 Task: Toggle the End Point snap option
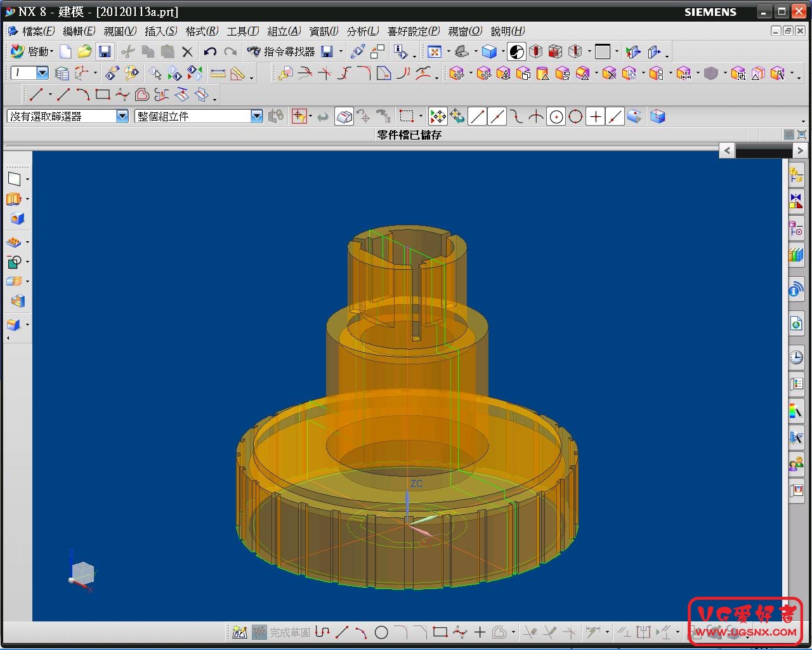(477, 116)
